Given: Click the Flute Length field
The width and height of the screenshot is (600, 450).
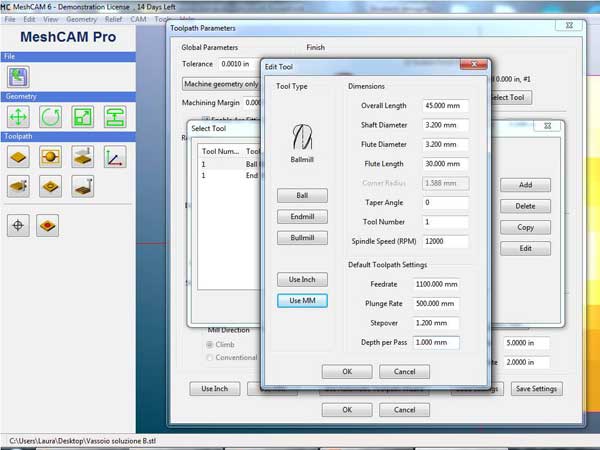Looking at the screenshot, I should click(445, 164).
